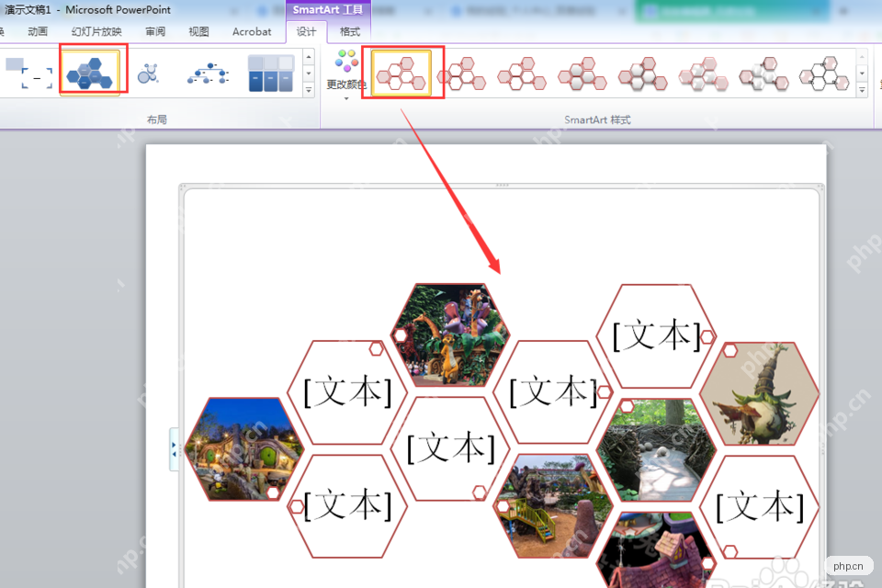The image size is (882, 588).
Task: Open the Change Colors dropdown
Action: pos(346,74)
